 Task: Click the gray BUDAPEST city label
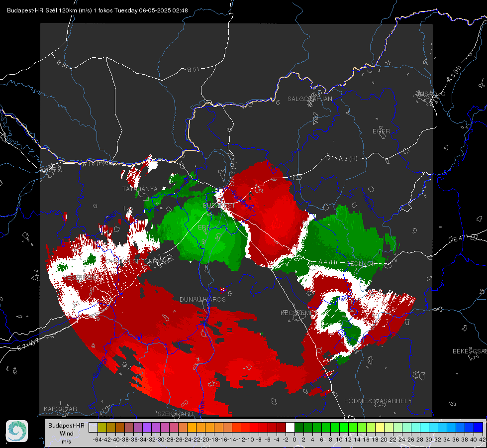pyautogui.click(x=219, y=205)
